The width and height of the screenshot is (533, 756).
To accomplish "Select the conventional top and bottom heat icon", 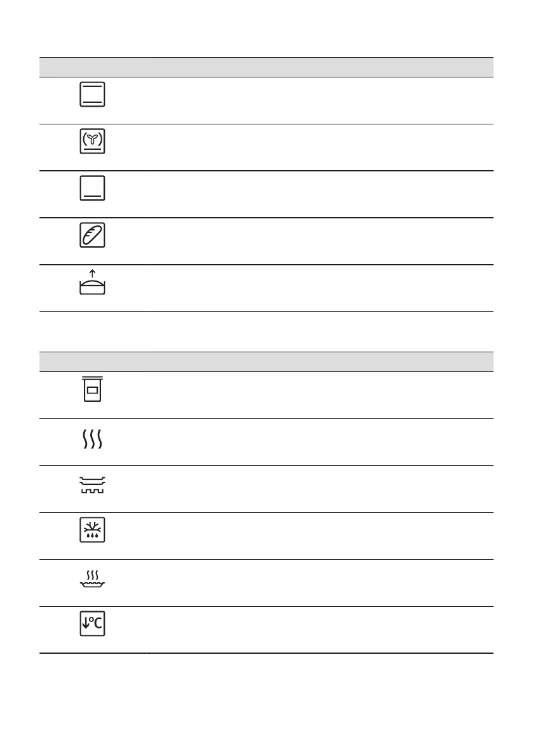I will coord(93,95).
